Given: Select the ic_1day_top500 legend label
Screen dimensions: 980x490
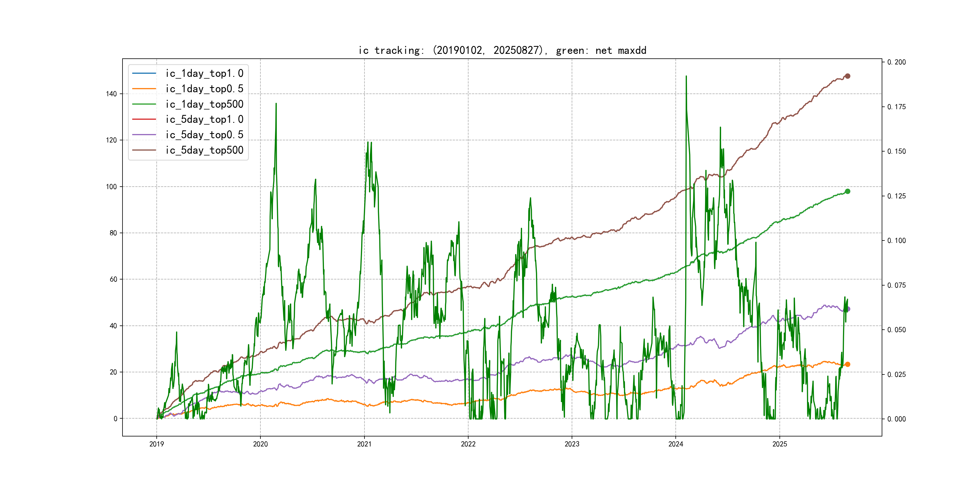Looking at the screenshot, I should tap(204, 104).
